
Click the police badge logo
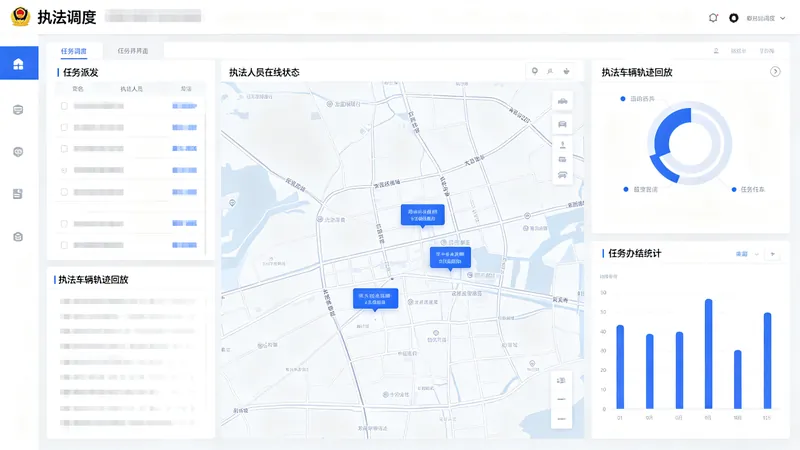(x=20, y=16)
